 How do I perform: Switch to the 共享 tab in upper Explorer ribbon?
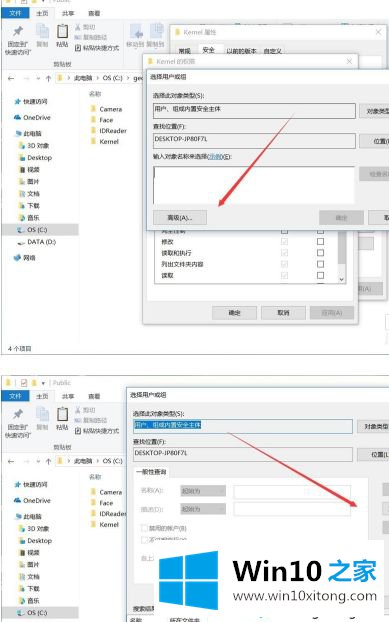68,13
